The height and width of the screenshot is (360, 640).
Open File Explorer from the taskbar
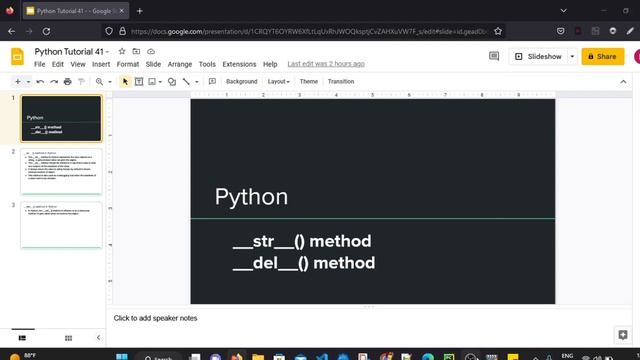pos(258,356)
